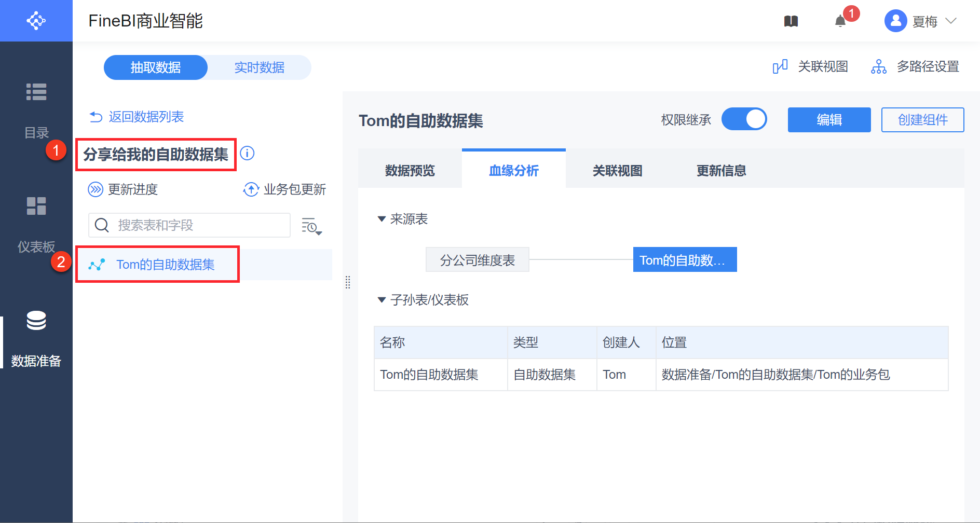This screenshot has height=523, width=980.
Task: Click the 关联视图 label in top toolbar
Action: (823, 66)
